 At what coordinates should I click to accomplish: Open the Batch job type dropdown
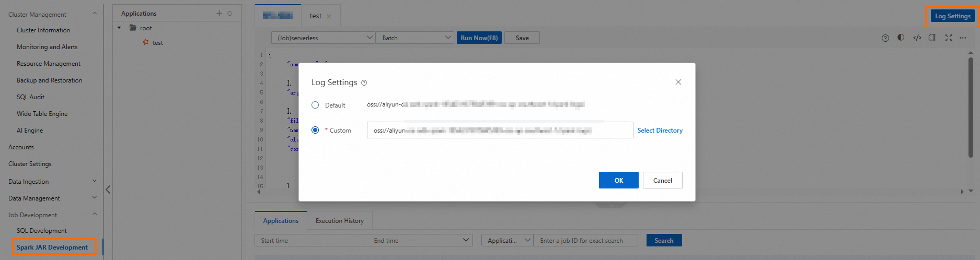click(x=414, y=38)
